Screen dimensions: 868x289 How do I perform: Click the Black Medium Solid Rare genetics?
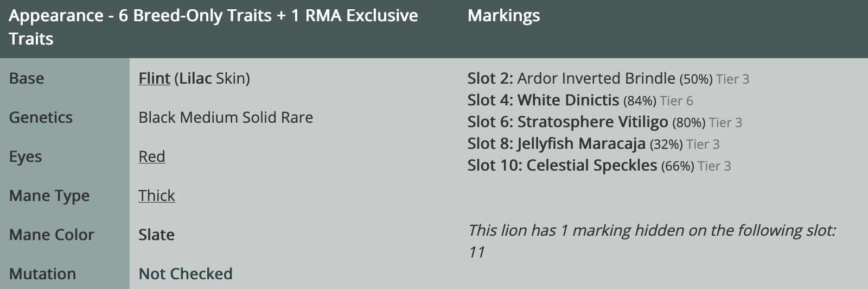pos(226,117)
